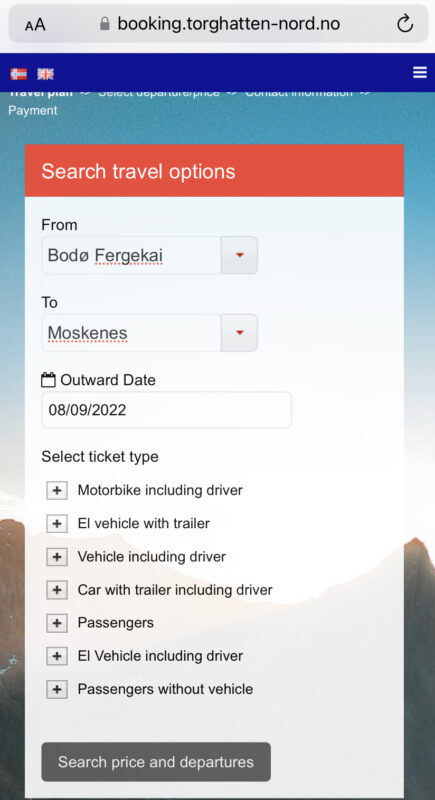435x800 pixels.
Task: Open the hamburger menu icon
Action: 420,72
